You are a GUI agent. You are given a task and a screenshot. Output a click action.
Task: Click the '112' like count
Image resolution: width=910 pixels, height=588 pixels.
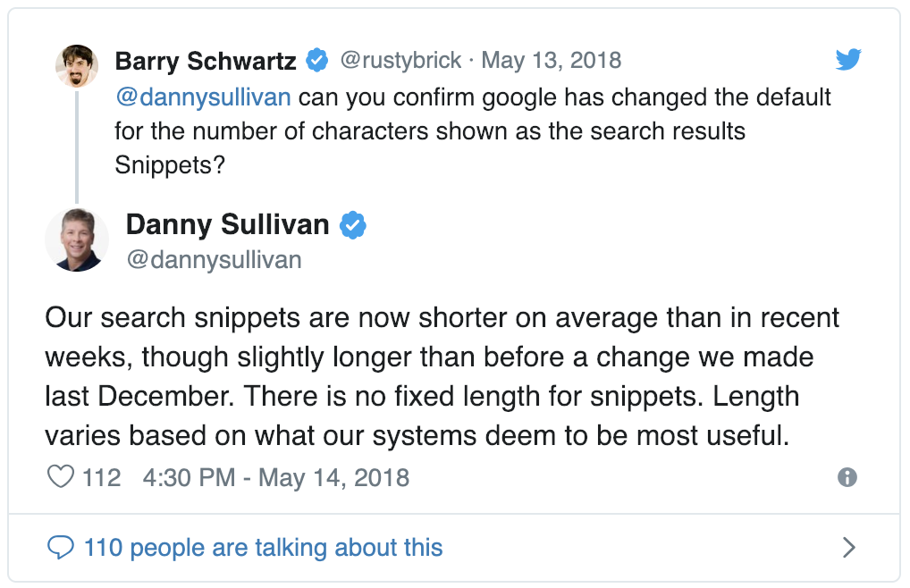pos(101,477)
